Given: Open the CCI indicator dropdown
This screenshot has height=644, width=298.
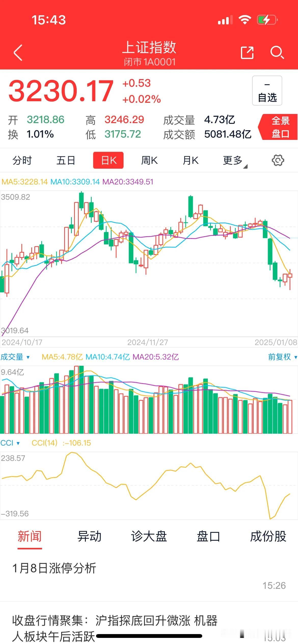Looking at the screenshot, I should (x=10, y=443).
